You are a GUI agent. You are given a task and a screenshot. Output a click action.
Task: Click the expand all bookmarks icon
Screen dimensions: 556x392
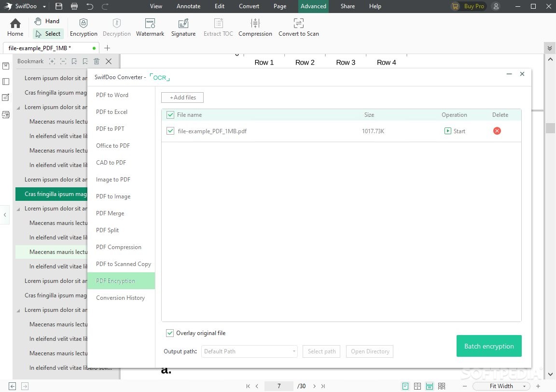pos(52,61)
